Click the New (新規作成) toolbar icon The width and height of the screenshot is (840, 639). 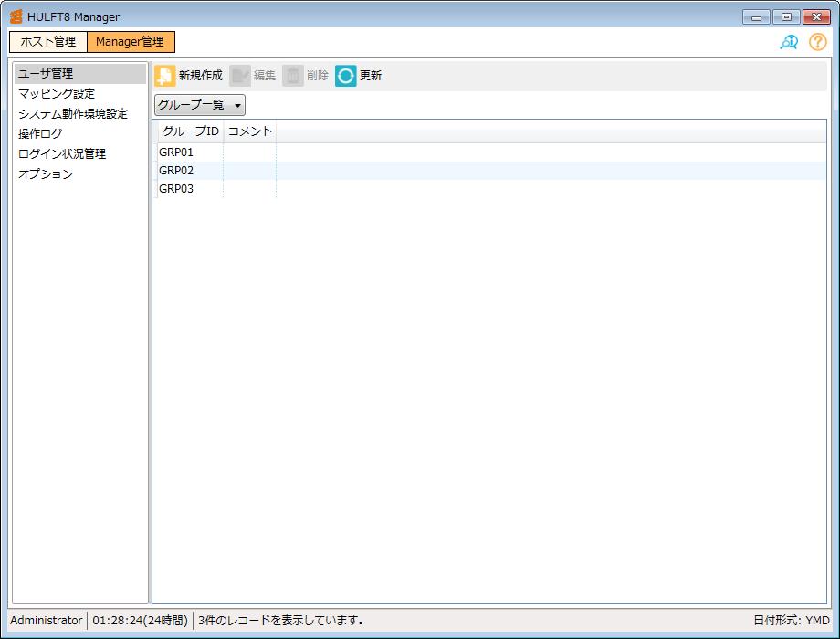[165, 76]
